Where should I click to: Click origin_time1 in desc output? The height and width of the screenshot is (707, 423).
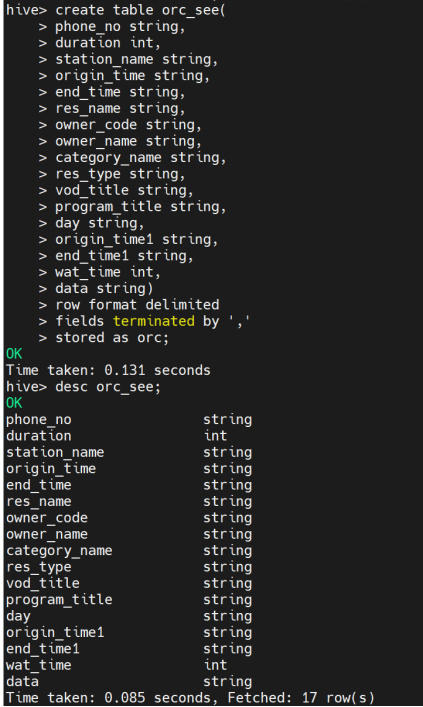[x=55, y=632]
